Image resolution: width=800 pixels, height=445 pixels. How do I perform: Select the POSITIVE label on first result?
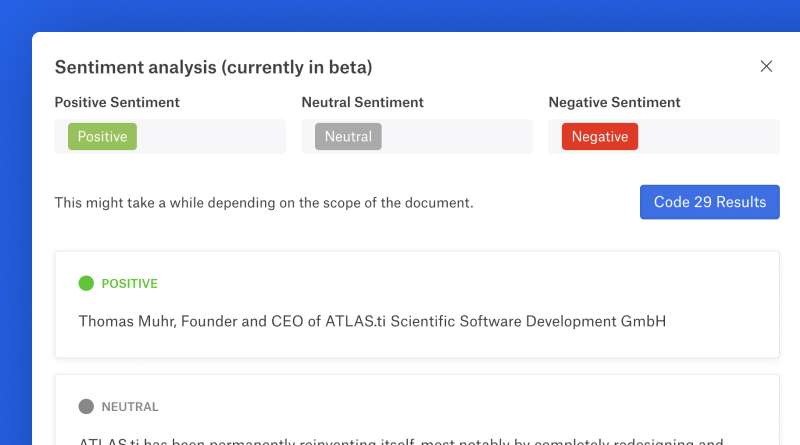tap(130, 284)
